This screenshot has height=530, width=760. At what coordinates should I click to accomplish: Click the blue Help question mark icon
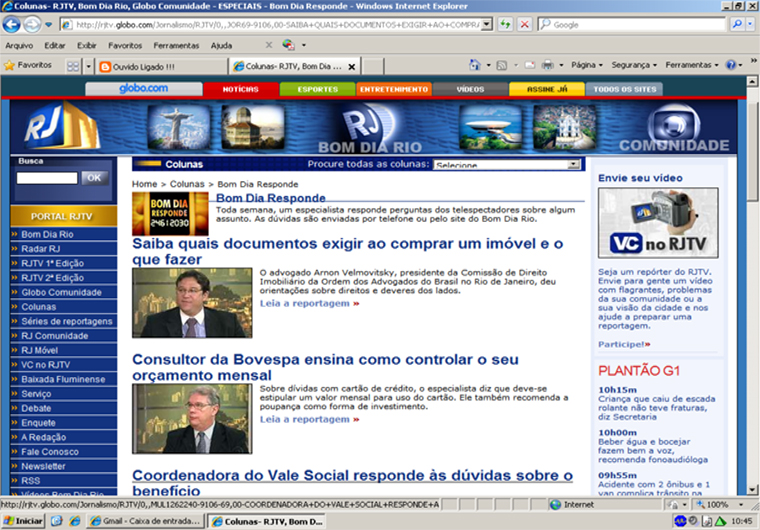coord(731,65)
